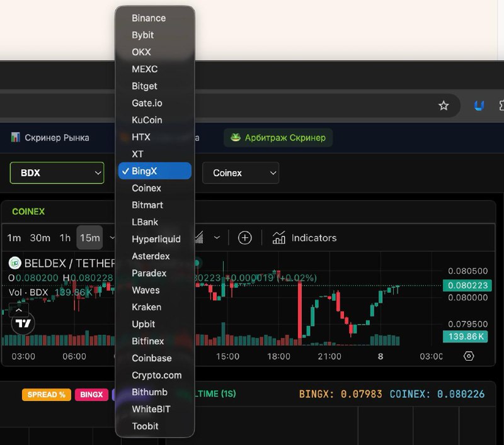Pick Kraken from the exchange menu
This screenshot has height=445, width=504.
coord(154,307)
